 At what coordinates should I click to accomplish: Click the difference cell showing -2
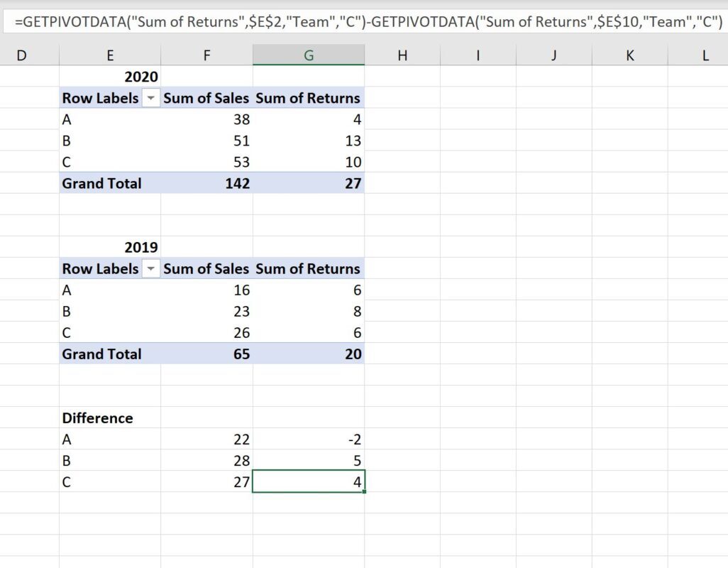(309, 439)
